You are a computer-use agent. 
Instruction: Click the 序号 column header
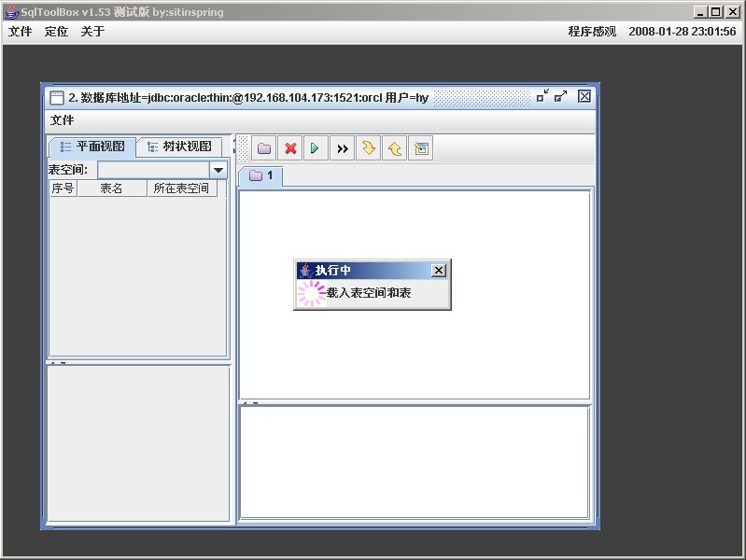coord(63,189)
